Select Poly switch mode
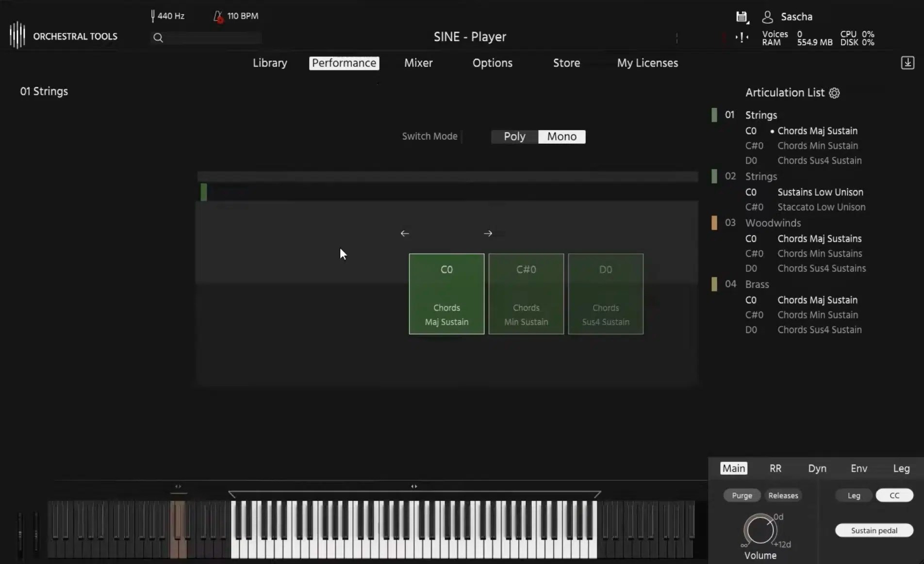The image size is (924, 564). 514,136
